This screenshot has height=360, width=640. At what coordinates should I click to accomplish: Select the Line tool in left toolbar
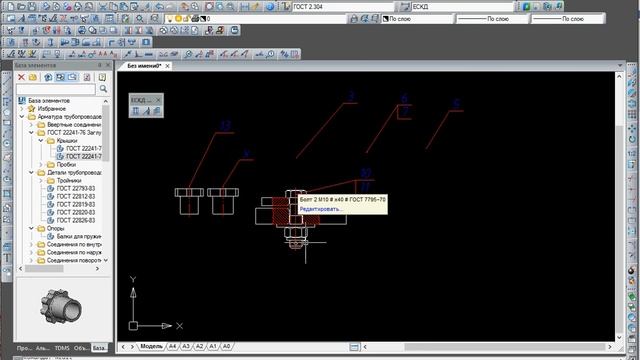(7, 80)
